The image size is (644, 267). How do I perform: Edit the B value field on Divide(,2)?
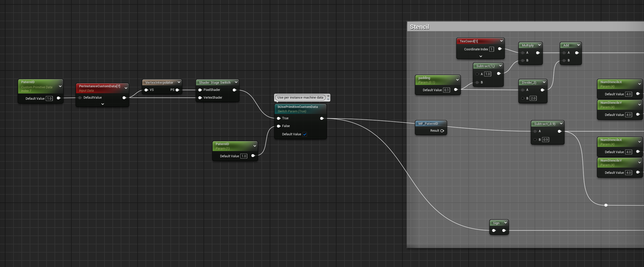coord(533,98)
